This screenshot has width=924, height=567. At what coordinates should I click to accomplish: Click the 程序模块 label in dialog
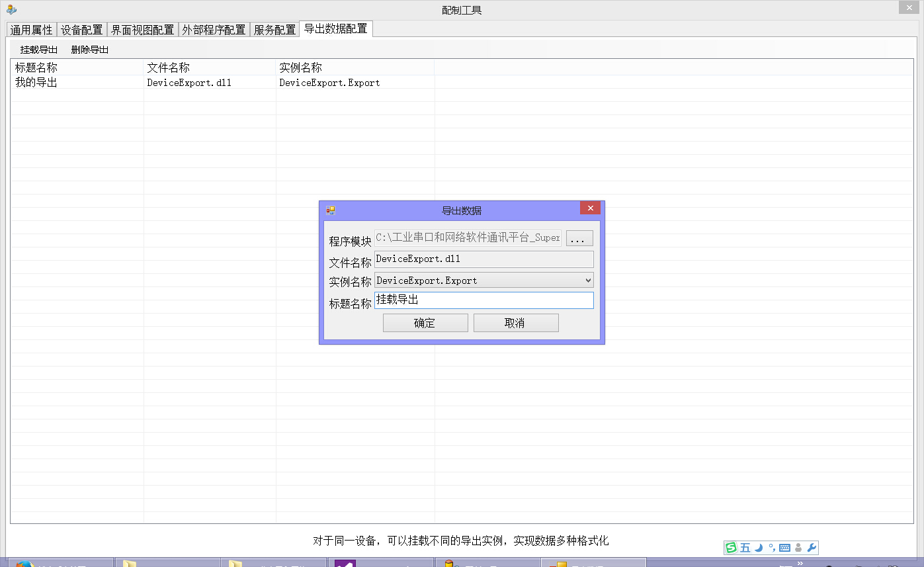[351, 241]
